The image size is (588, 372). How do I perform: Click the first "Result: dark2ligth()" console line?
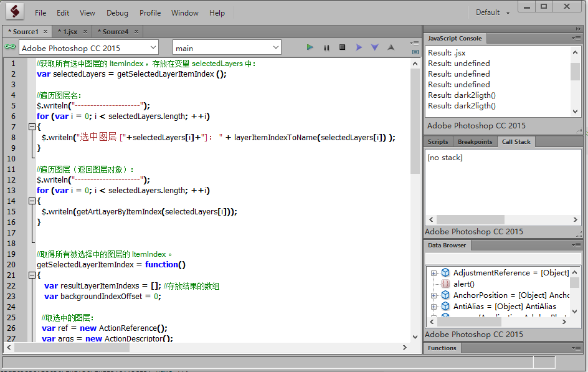pos(462,95)
